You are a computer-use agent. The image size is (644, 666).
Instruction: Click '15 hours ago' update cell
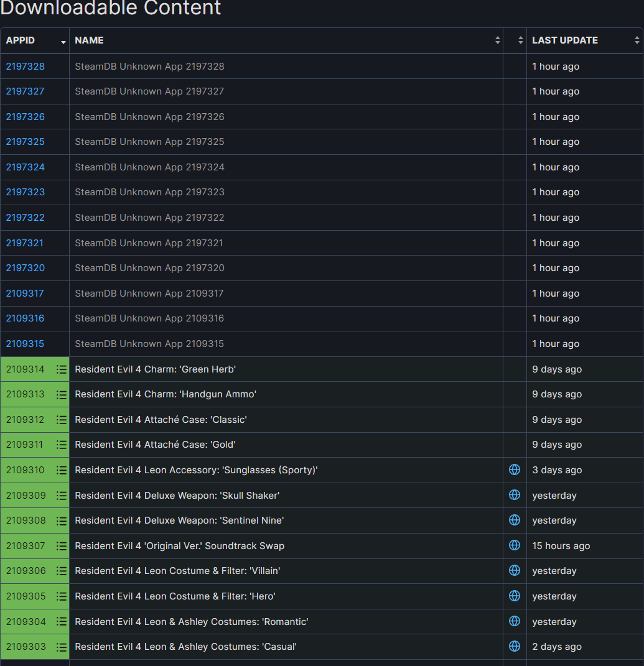point(585,546)
